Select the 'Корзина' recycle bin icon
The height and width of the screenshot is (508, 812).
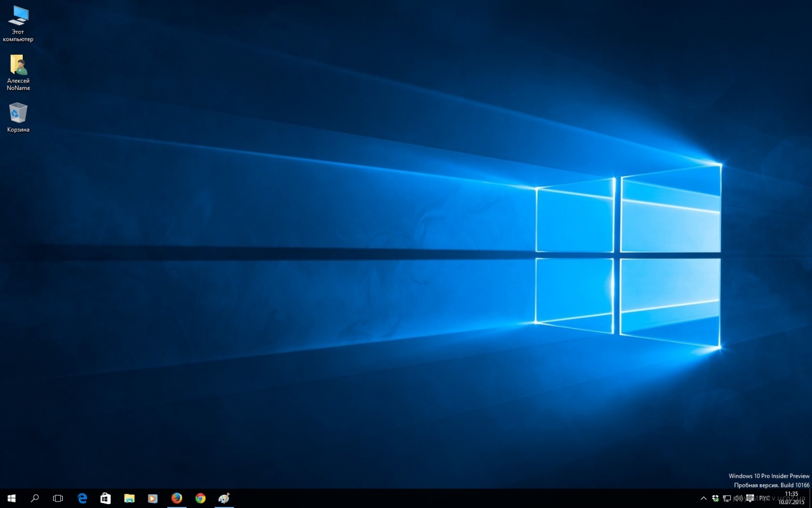pyautogui.click(x=18, y=118)
